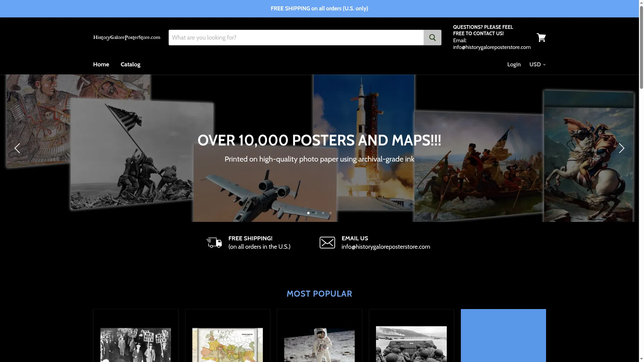Click the search magnifier button
Image resolution: width=644 pixels, height=362 pixels.
click(x=432, y=38)
